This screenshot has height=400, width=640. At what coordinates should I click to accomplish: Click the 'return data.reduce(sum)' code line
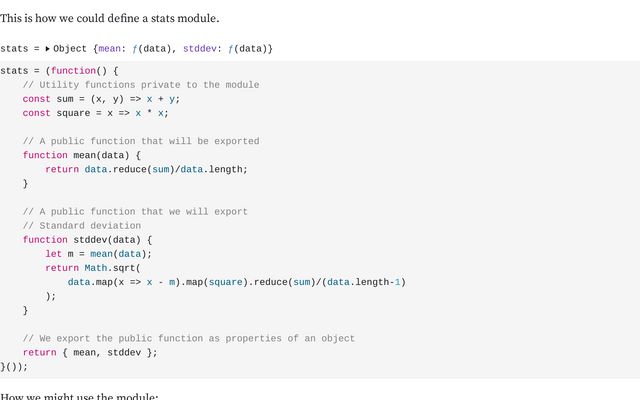146,169
